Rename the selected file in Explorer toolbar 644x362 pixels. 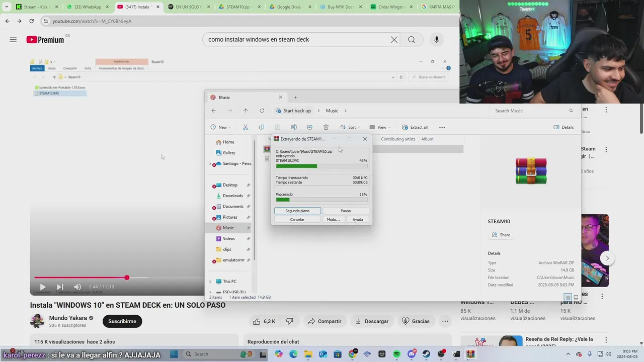pos(294,127)
